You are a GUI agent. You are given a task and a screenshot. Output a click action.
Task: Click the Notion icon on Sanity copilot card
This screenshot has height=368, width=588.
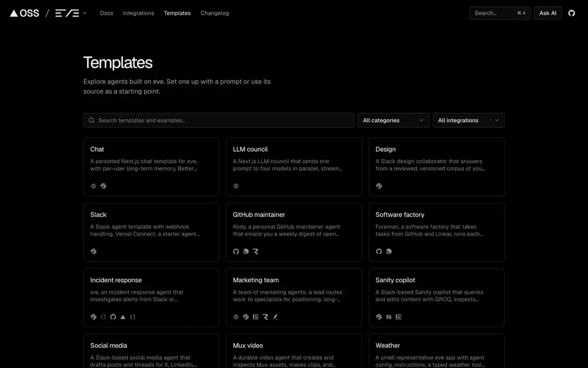(399, 317)
